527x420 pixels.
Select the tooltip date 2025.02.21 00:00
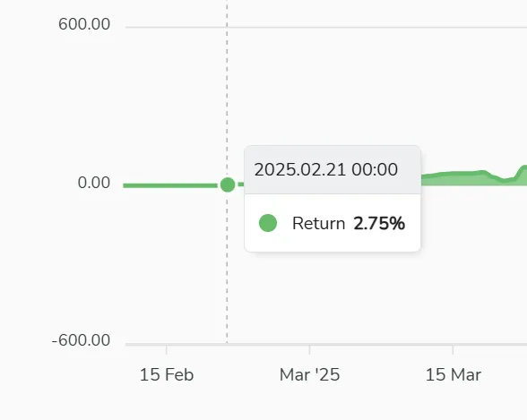(326, 169)
